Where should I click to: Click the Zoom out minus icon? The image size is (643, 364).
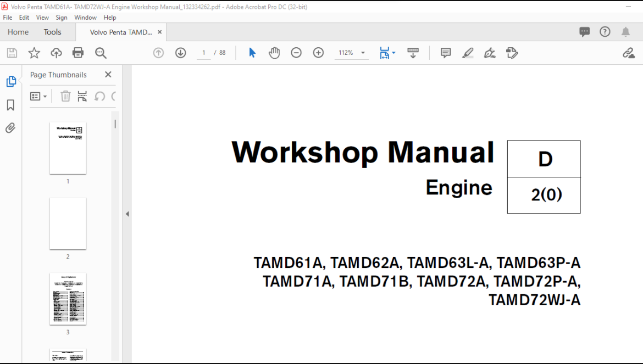pyautogui.click(x=296, y=53)
